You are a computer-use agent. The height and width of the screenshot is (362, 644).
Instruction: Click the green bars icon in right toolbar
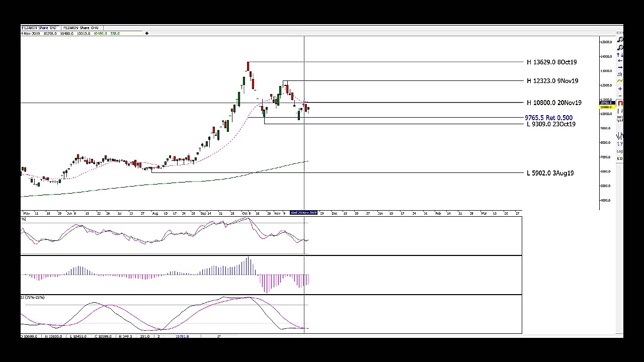click(620, 111)
